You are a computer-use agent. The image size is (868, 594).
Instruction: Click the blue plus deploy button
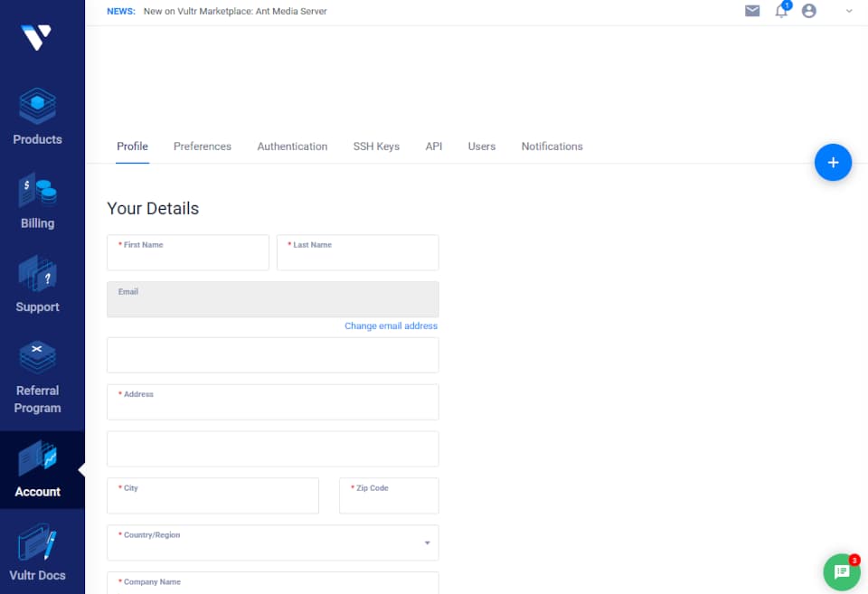point(833,162)
